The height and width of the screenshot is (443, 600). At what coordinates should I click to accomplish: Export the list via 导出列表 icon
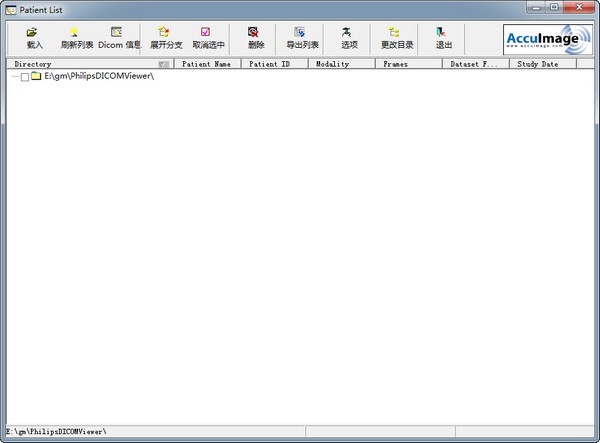[x=300, y=32]
